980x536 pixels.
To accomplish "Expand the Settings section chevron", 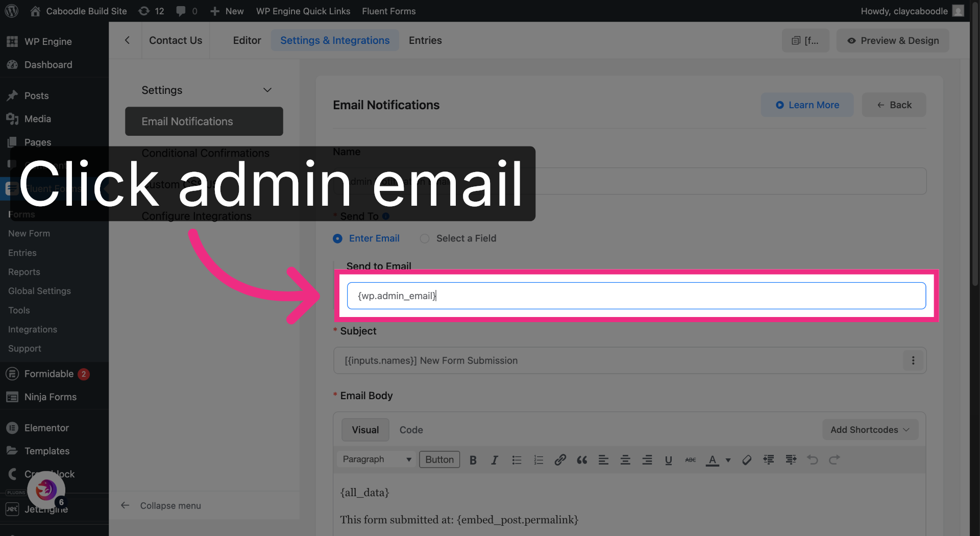I will pyautogui.click(x=267, y=90).
